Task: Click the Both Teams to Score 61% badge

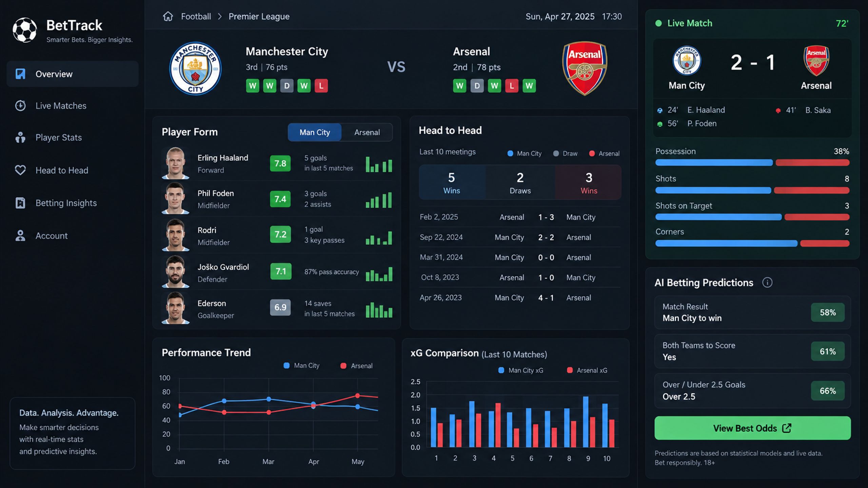Action: click(x=828, y=351)
